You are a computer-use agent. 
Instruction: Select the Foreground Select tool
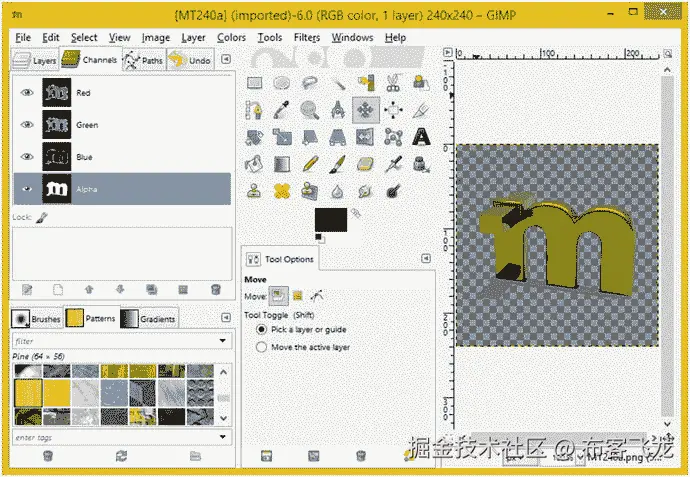coord(421,83)
